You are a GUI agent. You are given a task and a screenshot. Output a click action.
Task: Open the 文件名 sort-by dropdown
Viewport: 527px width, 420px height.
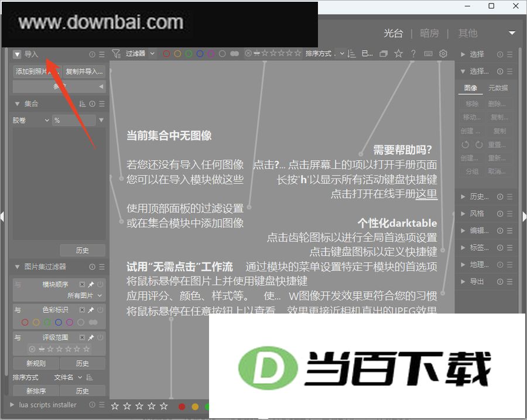tap(69, 377)
